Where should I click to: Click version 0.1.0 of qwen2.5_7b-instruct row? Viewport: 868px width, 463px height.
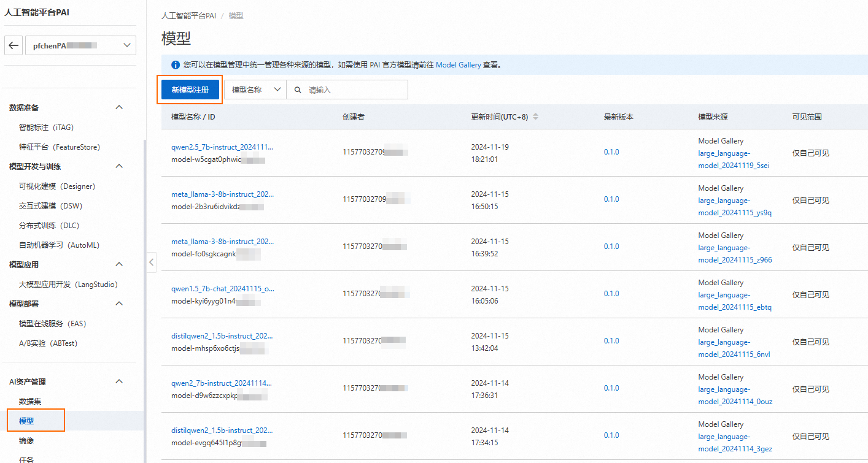[611, 152]
